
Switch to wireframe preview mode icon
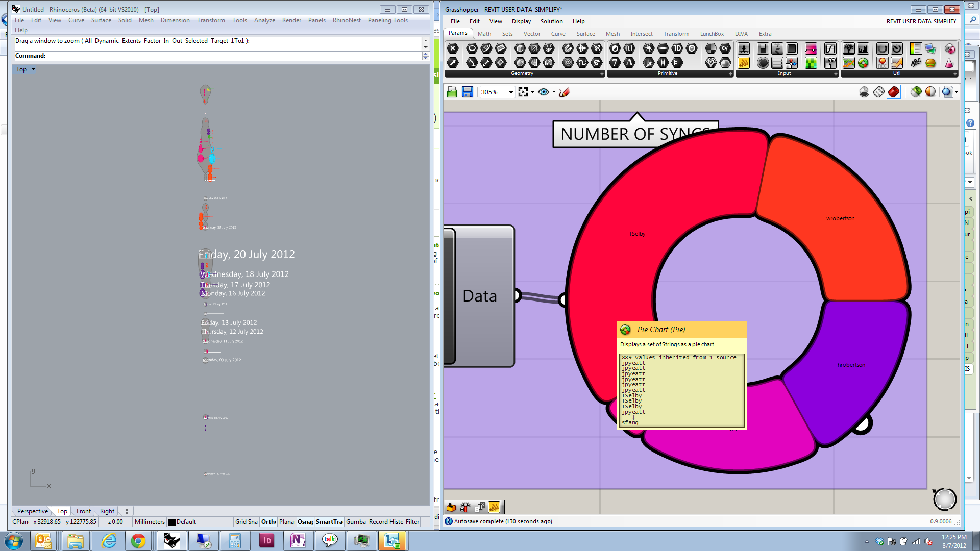tap(878, 92)
